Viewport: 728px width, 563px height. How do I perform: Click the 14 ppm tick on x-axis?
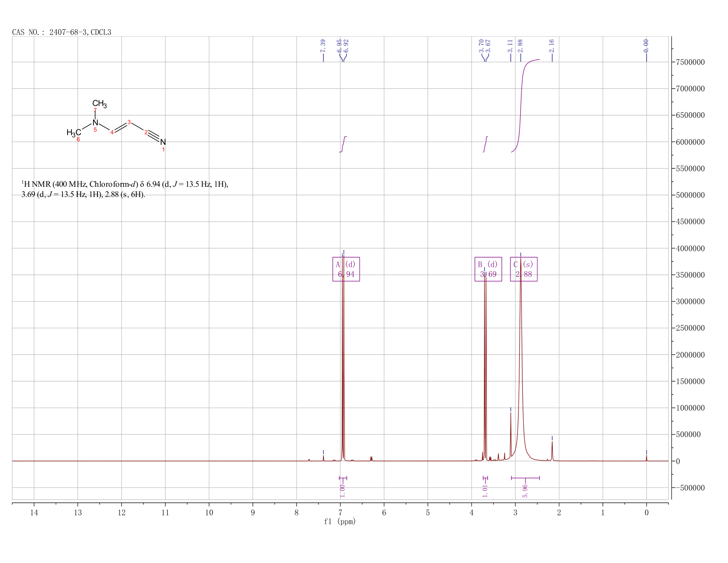point(34,513)
